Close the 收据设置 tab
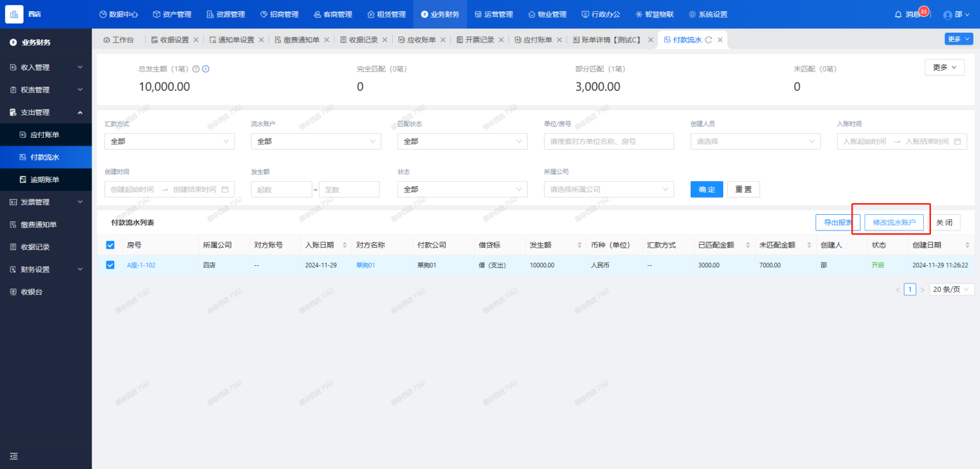The width and height of the screenshot is (980, 469). 196,40
